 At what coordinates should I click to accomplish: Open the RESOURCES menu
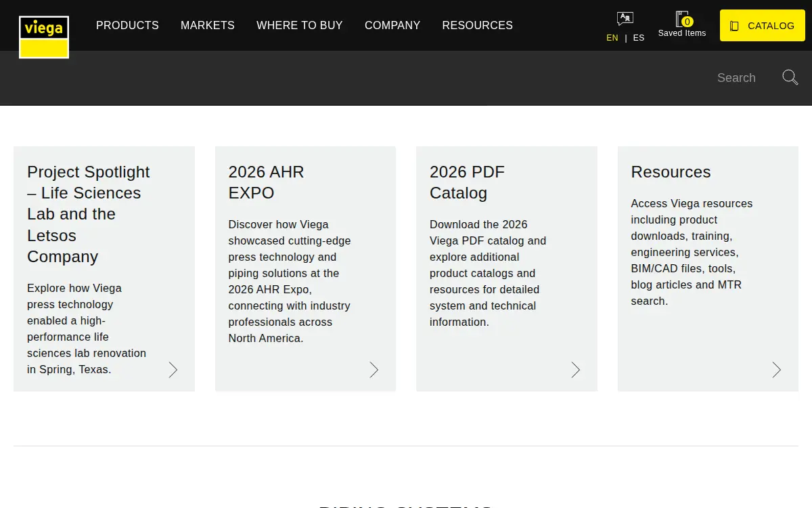478,25
